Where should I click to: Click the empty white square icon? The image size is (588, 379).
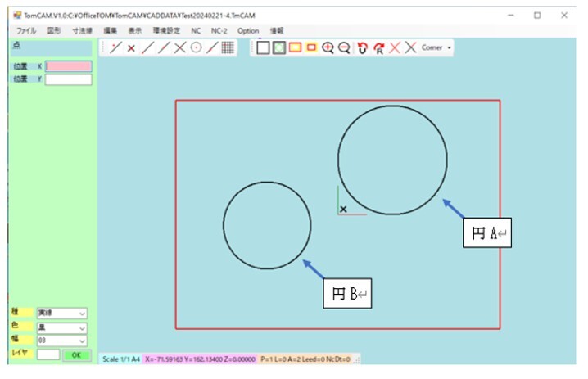263,48
